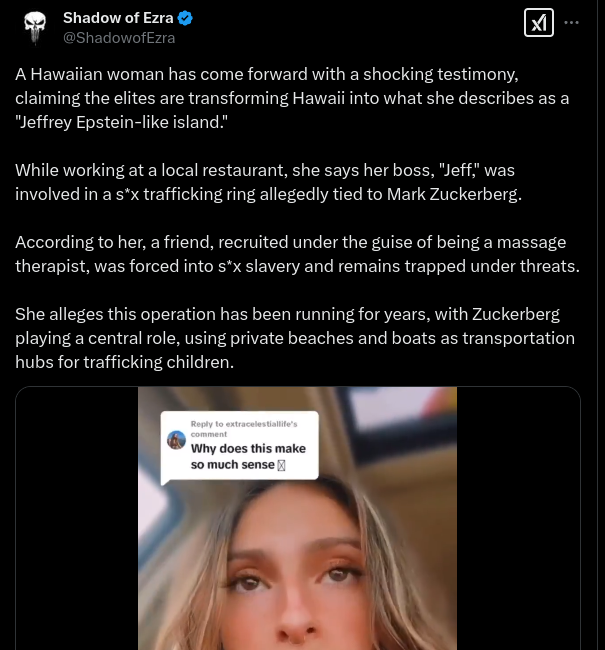Click the 'Mark Zuckerberg' text in post
The image size is (605, 650).
coord(454,194)
